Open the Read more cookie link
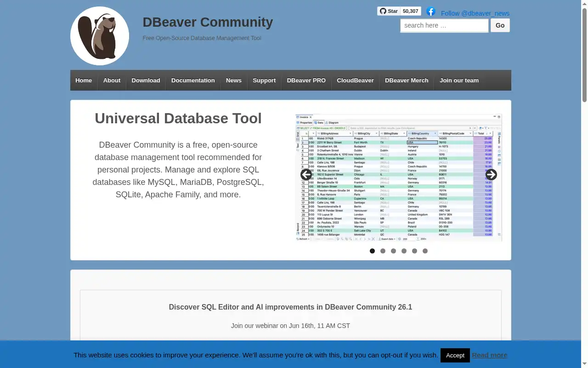The height and width of the screenshot is (368, 588). point(490,355)
